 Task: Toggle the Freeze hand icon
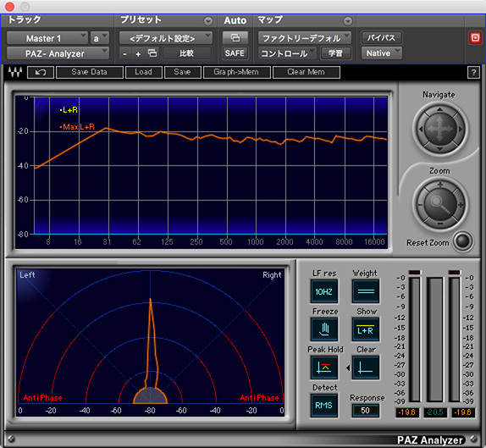[x=324, y=329]
